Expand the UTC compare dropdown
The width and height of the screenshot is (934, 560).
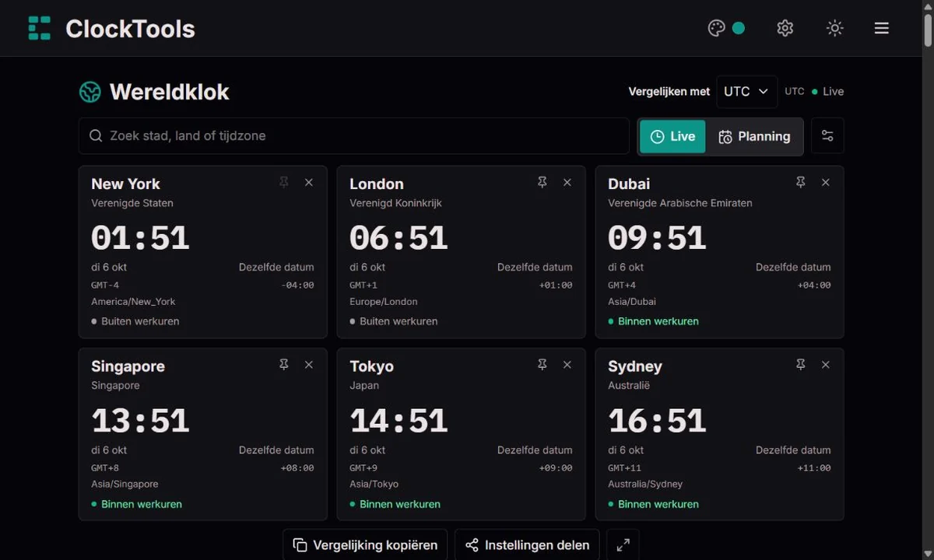pos(746,92)
